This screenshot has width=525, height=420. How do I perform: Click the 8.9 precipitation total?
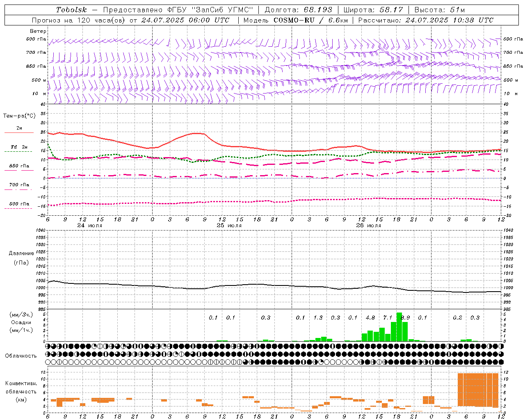[x=405, y=317]
